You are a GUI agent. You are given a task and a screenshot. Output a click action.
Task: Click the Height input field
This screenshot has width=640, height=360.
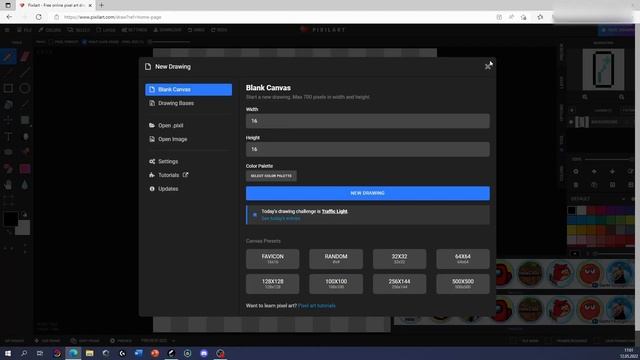coord(367,149)
